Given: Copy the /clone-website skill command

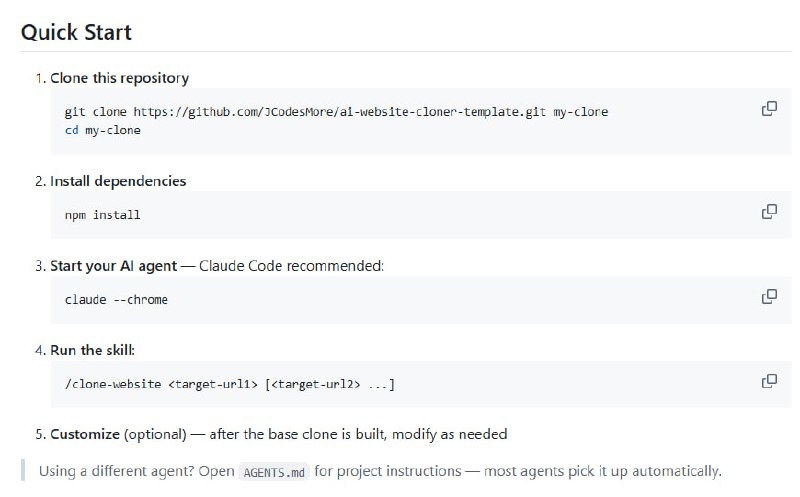Looking at the screenshot, I should 769,380.
